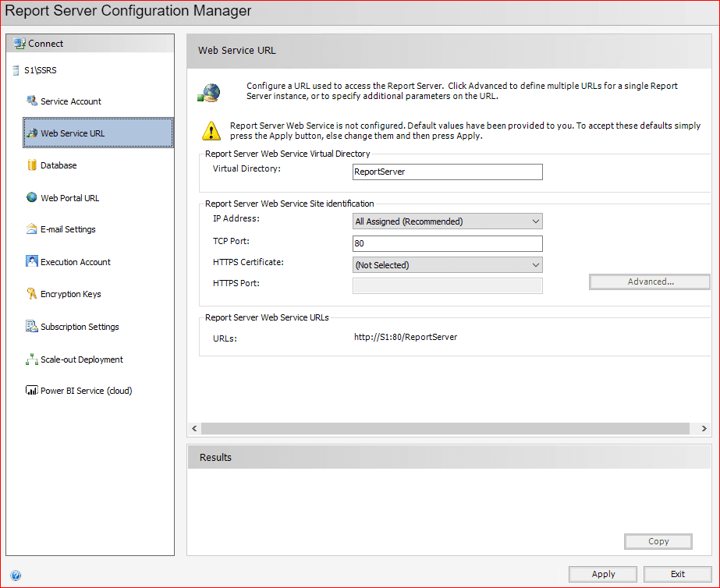Image resolution: width=720 pixels, height=588 pixels.
Task: Click the Service Account key icon
Action: [32, 101]
